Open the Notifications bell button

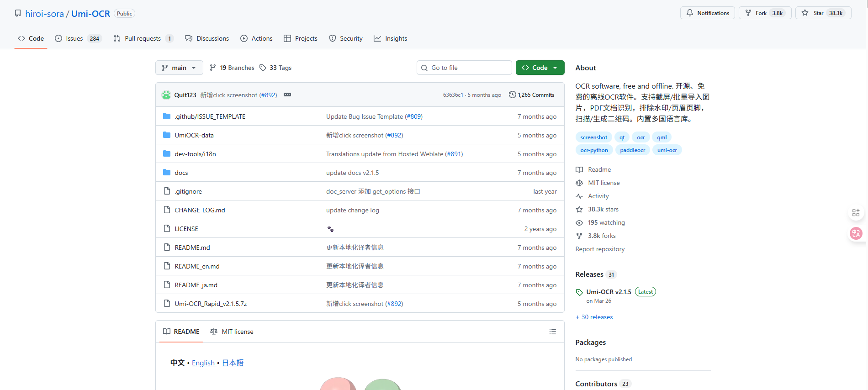pos(707,13)
